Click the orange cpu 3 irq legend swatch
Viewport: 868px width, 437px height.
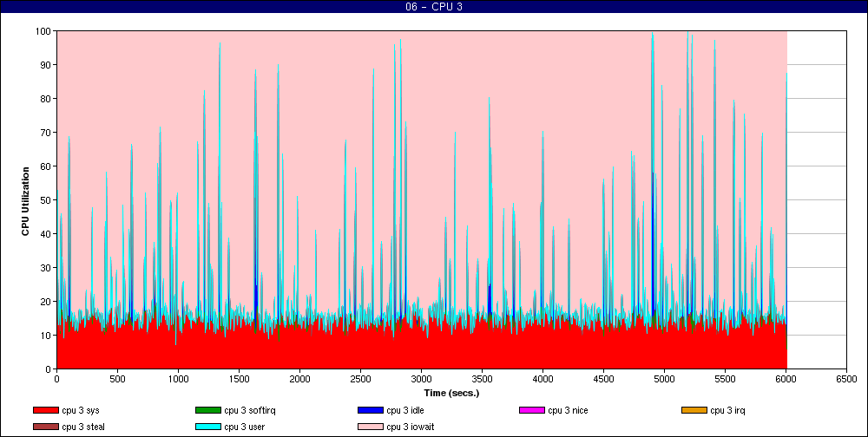click(x=694, y=410)
